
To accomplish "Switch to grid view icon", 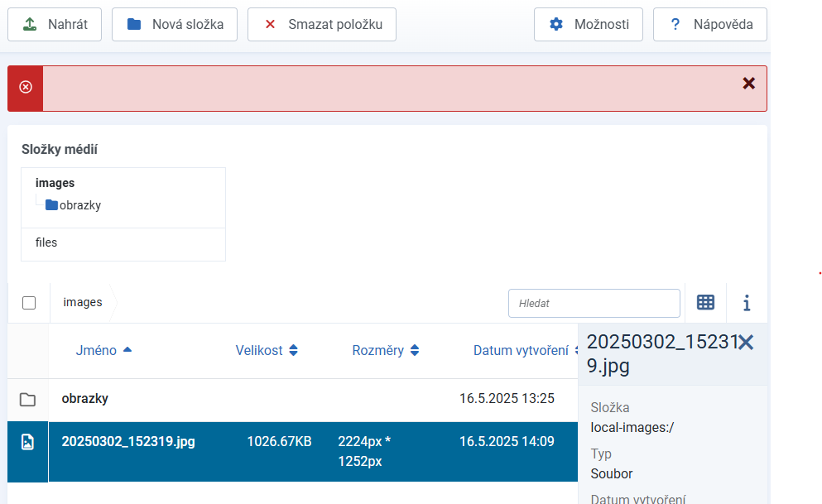I will coord(705,303).
